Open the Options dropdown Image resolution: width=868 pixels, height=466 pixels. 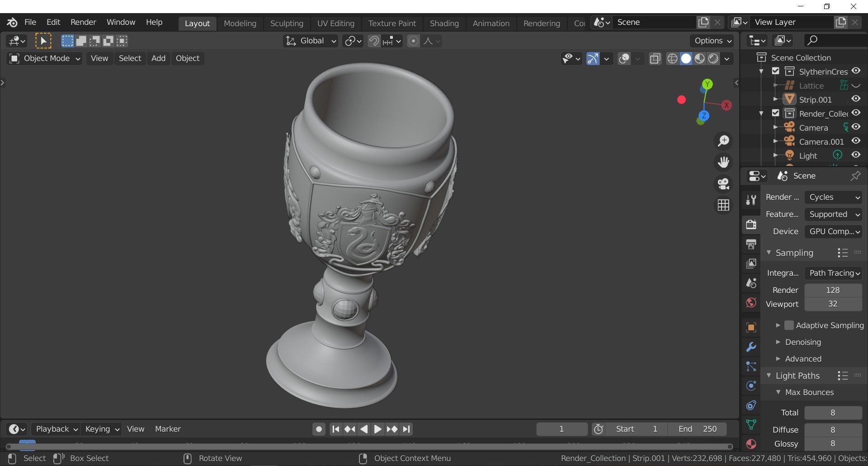tap(712, 41)
